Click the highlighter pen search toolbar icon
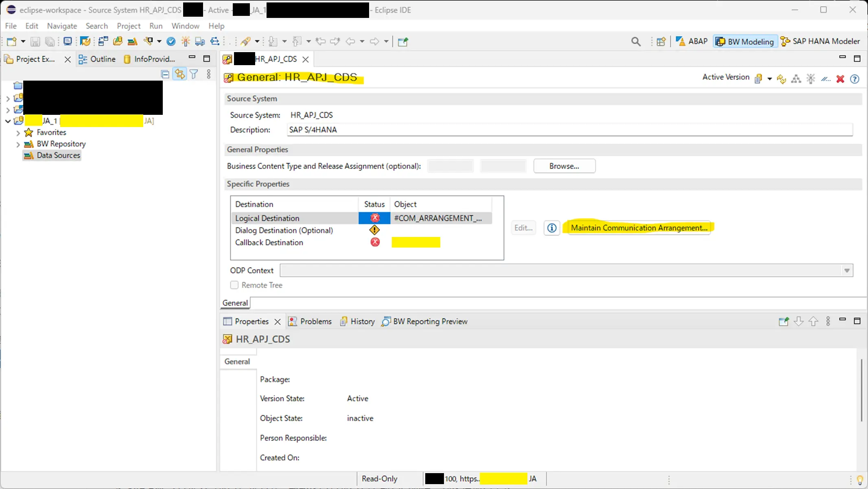This screenshot has height=489, width=868. [245, 41]
